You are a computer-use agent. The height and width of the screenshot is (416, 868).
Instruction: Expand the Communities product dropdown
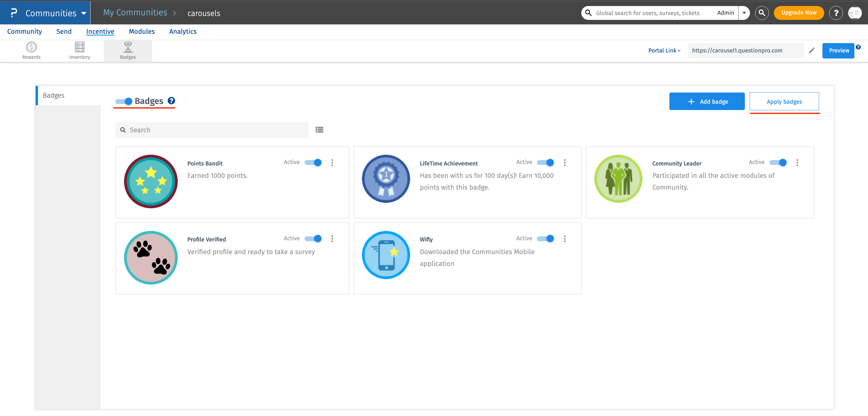56,13
